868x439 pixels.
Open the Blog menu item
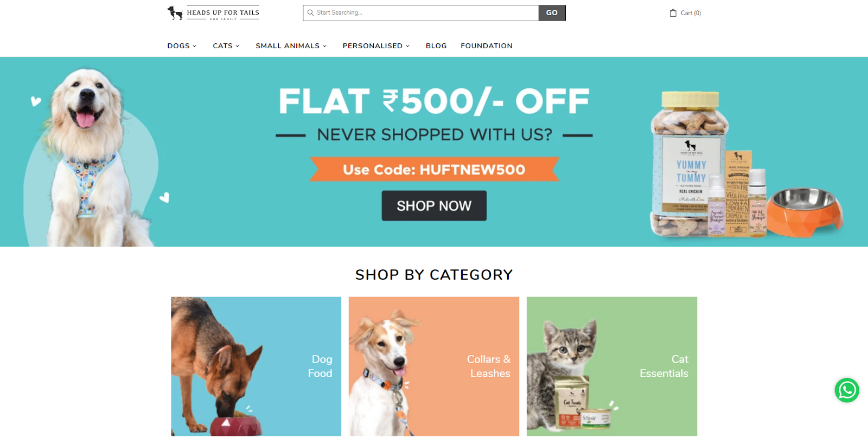click(436, 46)
